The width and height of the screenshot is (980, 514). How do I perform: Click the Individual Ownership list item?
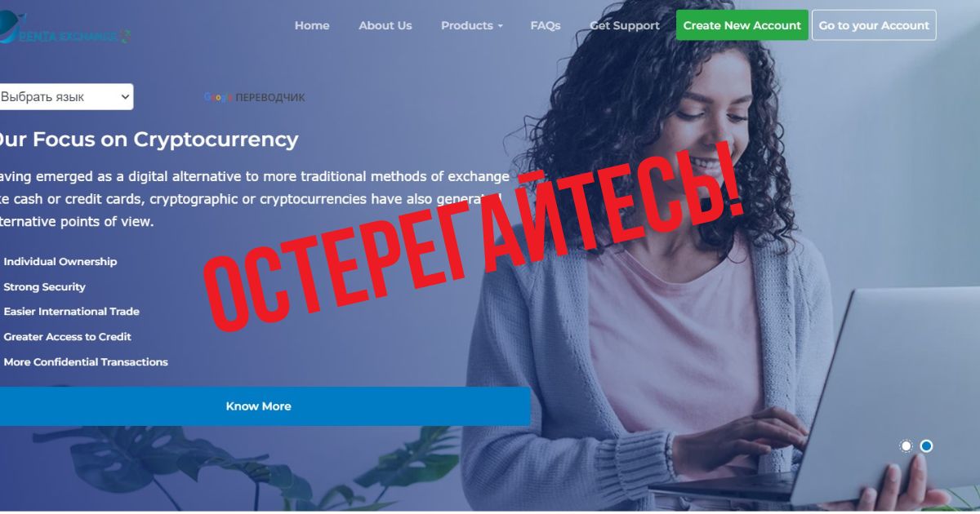click(60, 262)
